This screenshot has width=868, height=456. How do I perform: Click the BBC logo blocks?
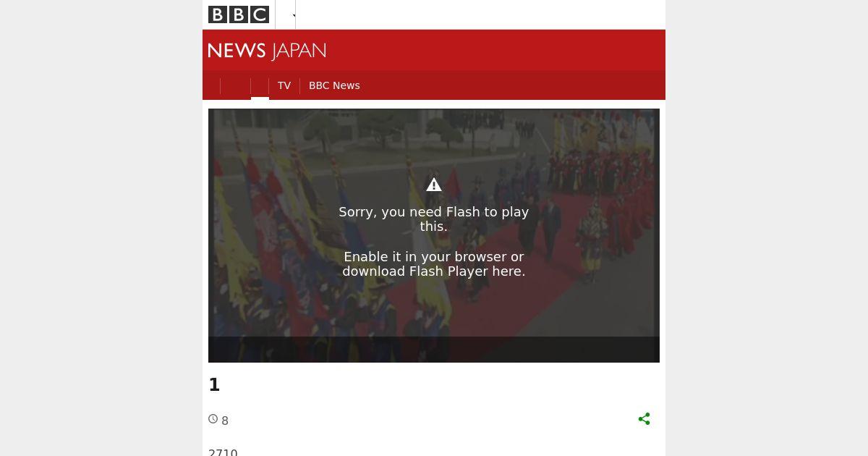click(239, 14)
